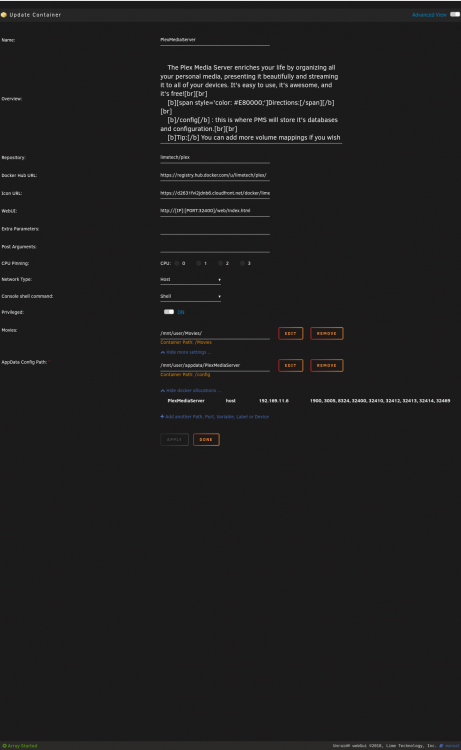Click the Icon URL field
Image resolution: width=461 pixels, height=750 pixels.
tap(215, 193)
